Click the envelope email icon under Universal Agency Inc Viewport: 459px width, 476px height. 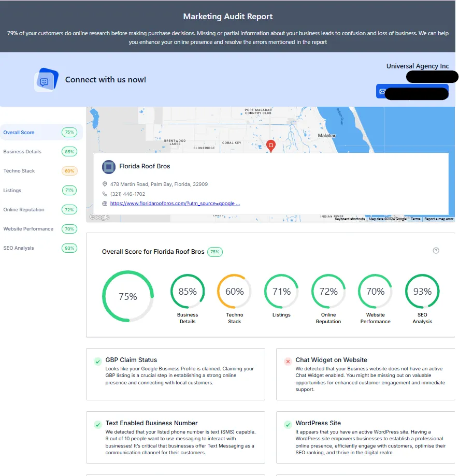(x=382, y=91)
